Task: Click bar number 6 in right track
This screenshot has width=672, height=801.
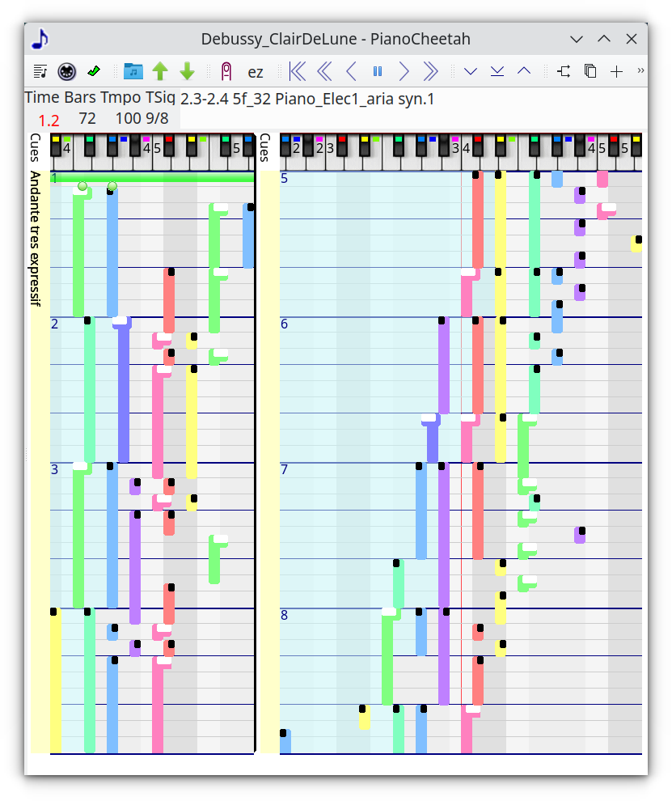Action: coord(284,324)
